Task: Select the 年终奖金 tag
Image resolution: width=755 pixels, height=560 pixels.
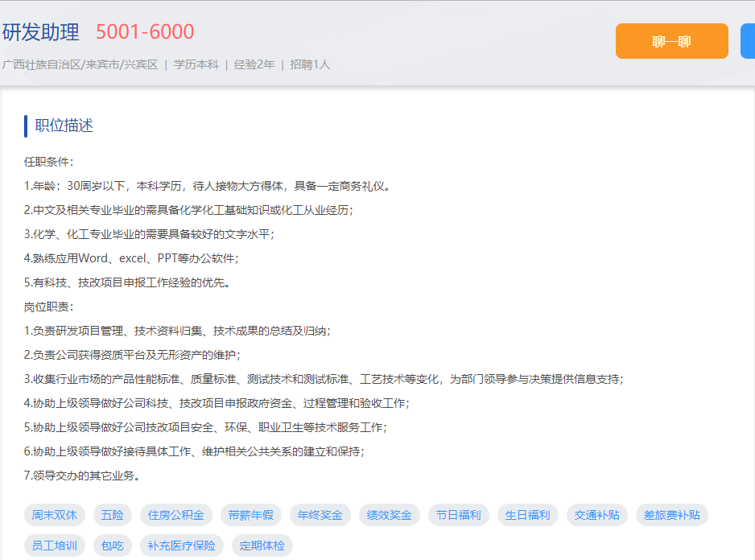Action: [320, 515]
